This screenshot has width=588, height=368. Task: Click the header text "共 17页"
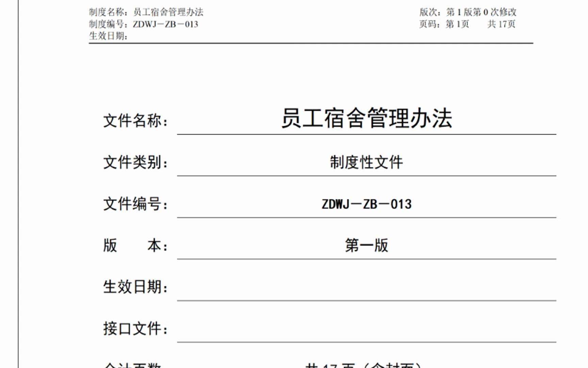click(x=501, y=24)
